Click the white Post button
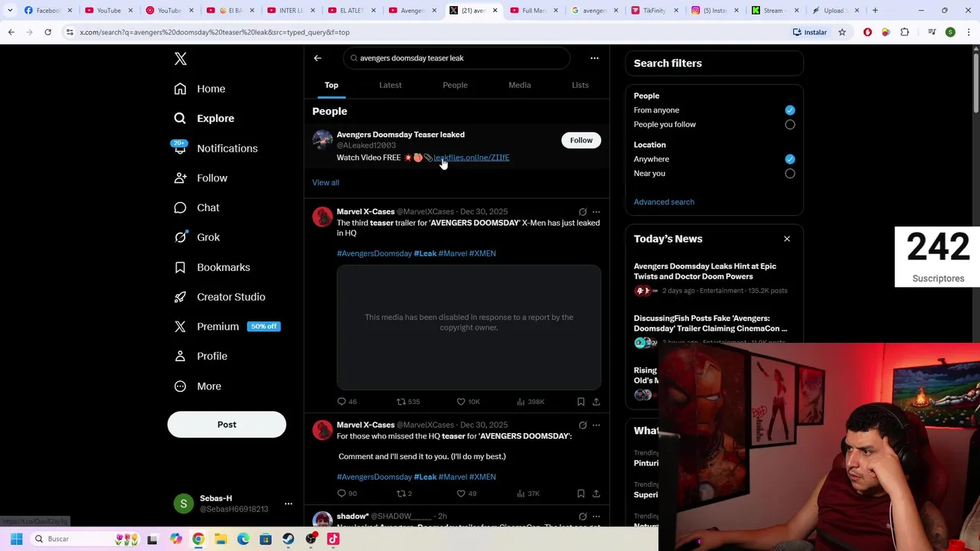Image resolution: width=980 pixels, height=551 pixels. click(x=227, y=425)
